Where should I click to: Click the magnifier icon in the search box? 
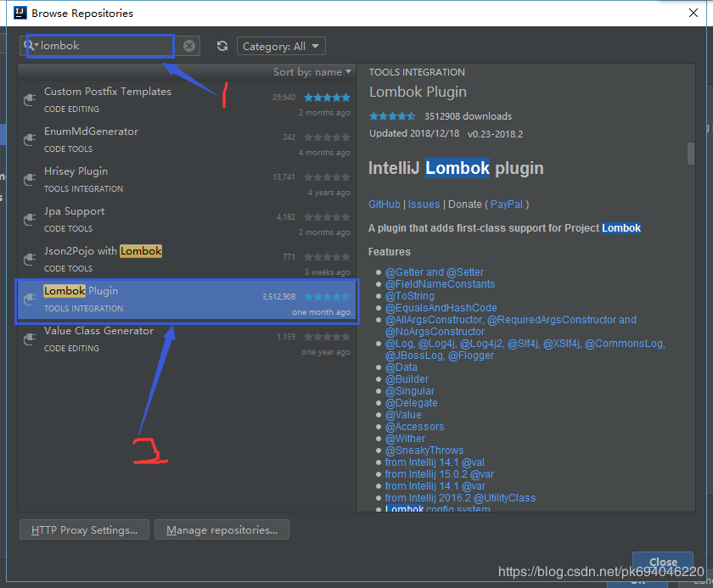coord(30,46)
